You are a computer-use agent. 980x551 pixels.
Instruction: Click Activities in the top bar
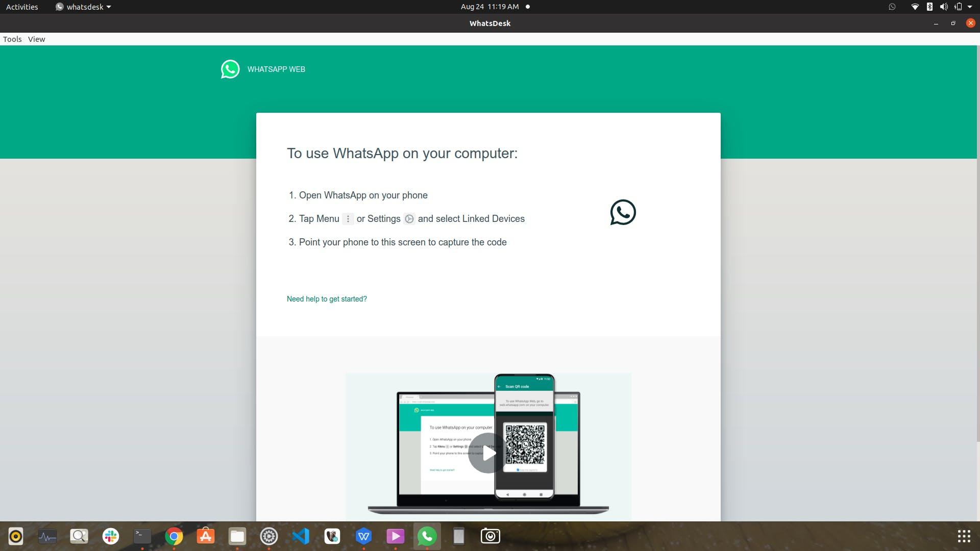[x=21, y=7]
